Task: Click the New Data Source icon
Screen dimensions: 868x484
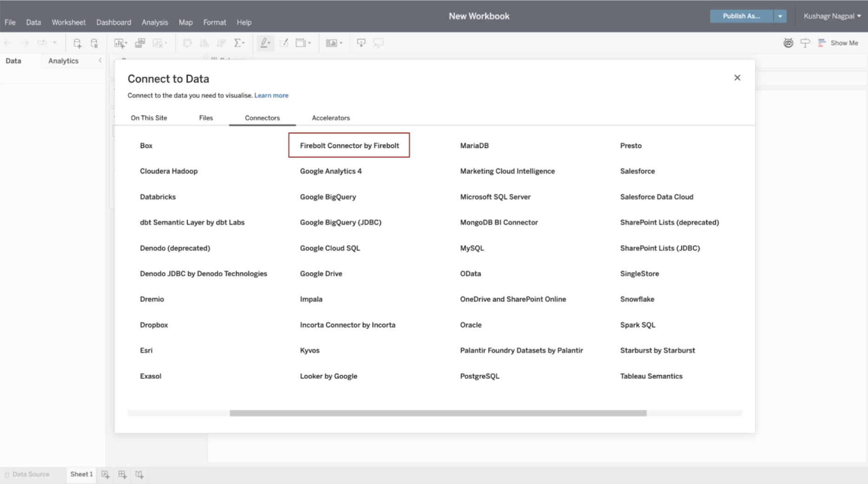Action: pyautogui.click(x=77, y=43)
